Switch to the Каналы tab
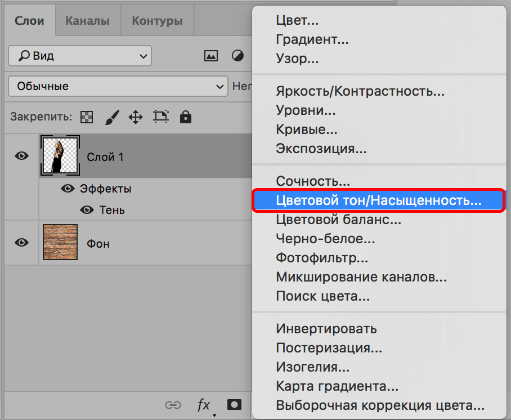 pyautogui.click(x=87, y=21)
